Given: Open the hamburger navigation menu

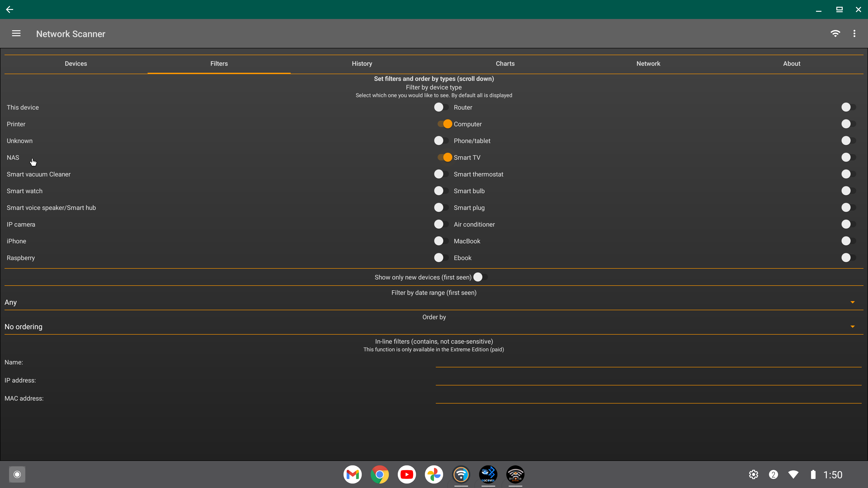Looking at the screenshot, I should pyautogui.click(x=16, y=34).
